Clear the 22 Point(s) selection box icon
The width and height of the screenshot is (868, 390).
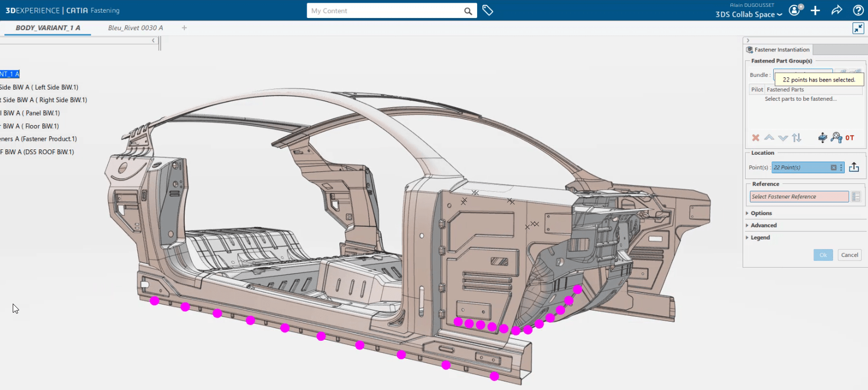click(834, 167)
